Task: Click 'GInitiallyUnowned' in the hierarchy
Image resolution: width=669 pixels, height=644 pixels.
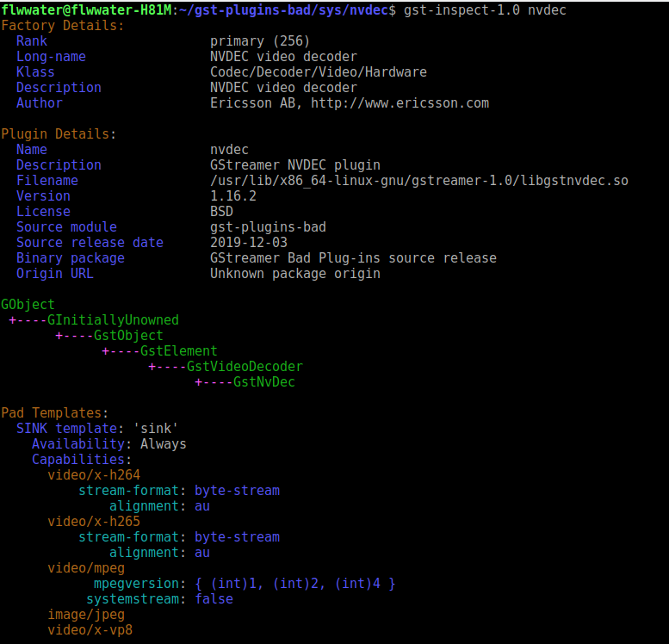Action: point(113,320)
